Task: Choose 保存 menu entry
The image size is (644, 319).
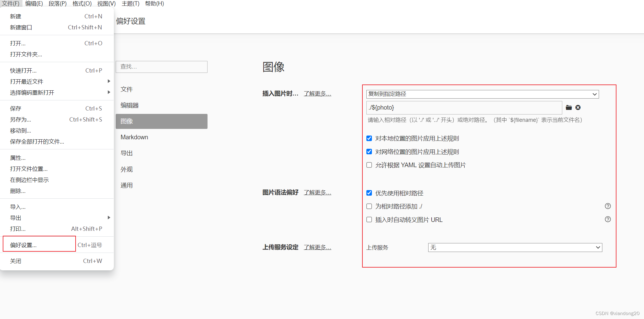Action: [x=57, y=108]
